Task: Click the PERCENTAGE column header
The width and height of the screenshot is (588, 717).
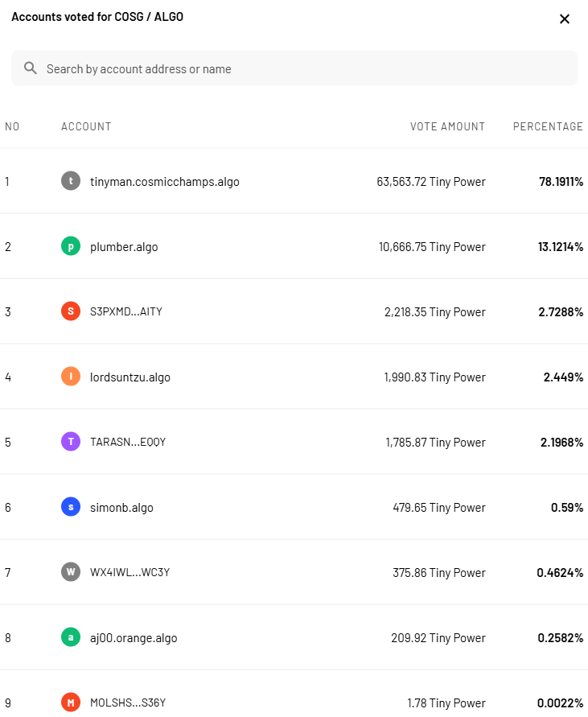Action: 548,126
